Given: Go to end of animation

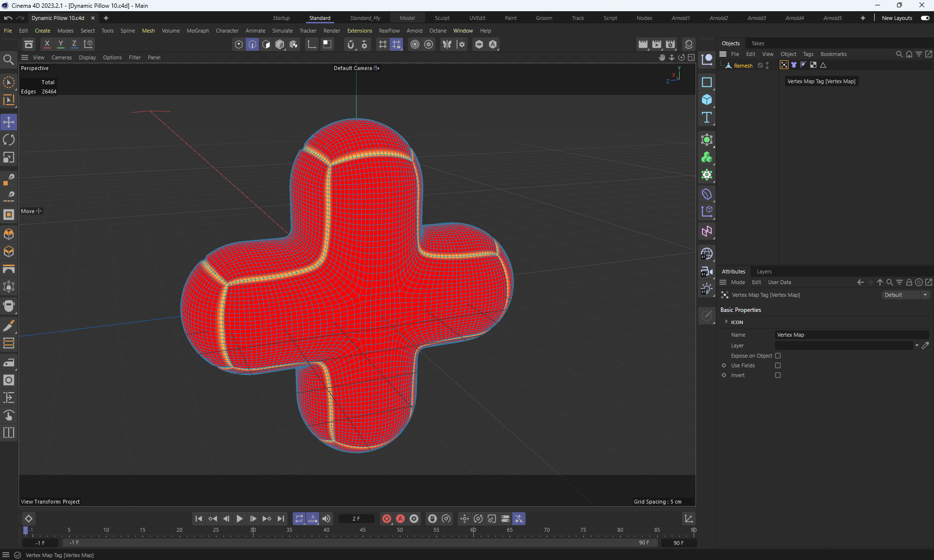Looking at the screenshot, I should tap(281, 519).
